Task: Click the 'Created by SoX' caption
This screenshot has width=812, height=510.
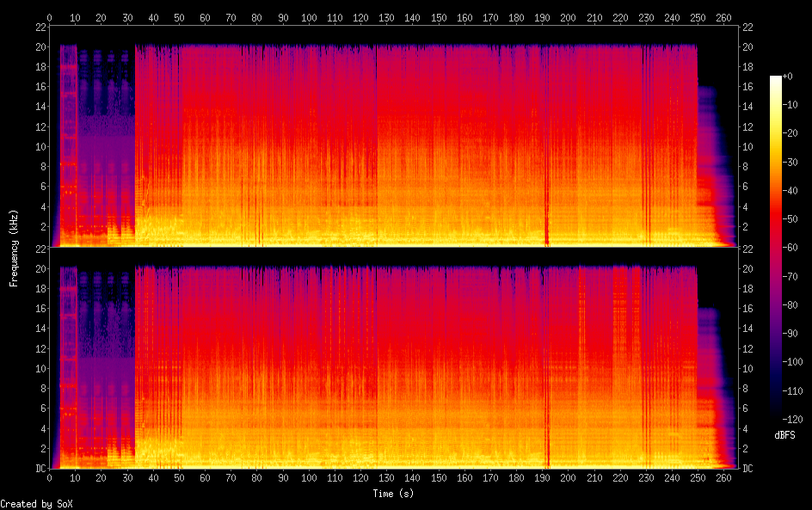Action: point(36,504)
